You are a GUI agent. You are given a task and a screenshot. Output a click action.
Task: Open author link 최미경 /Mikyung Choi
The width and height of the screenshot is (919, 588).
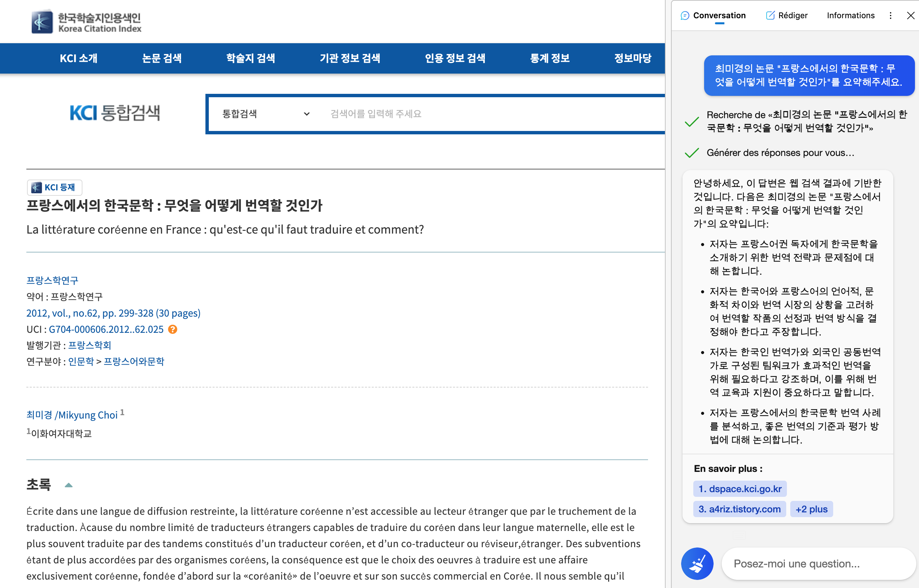pos(72,415)
